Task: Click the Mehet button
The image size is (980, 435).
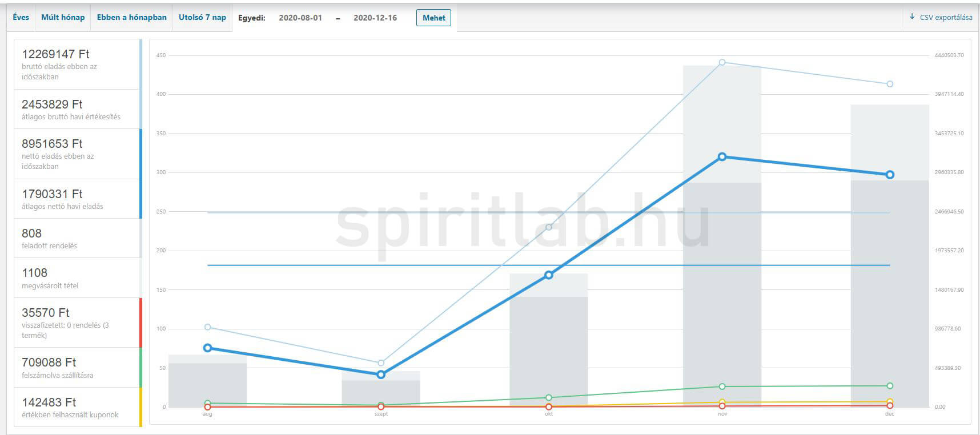Action: (433, 18)
